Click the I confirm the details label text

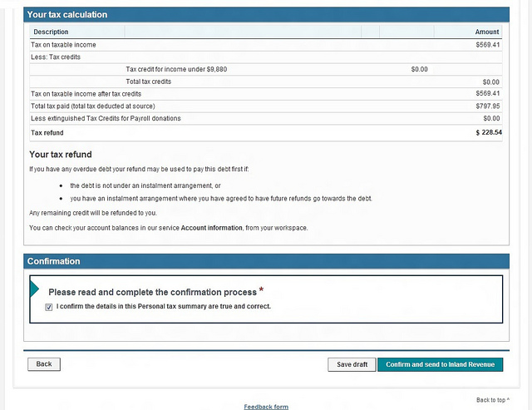tap(164, 307)
